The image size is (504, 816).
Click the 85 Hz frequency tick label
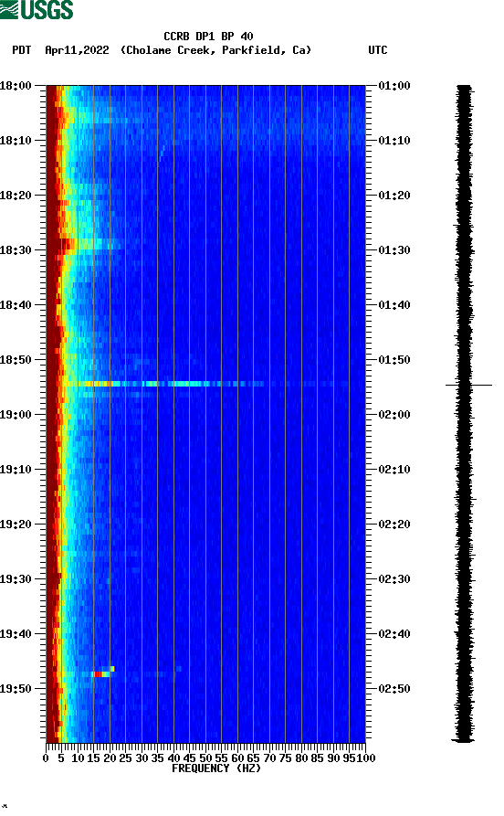pyautogui.click(x=317, y=758)
